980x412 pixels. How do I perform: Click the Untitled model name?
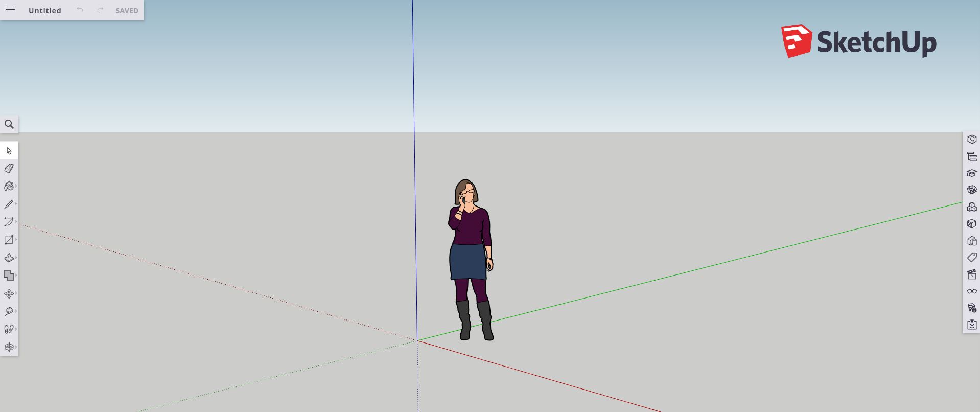45,10
